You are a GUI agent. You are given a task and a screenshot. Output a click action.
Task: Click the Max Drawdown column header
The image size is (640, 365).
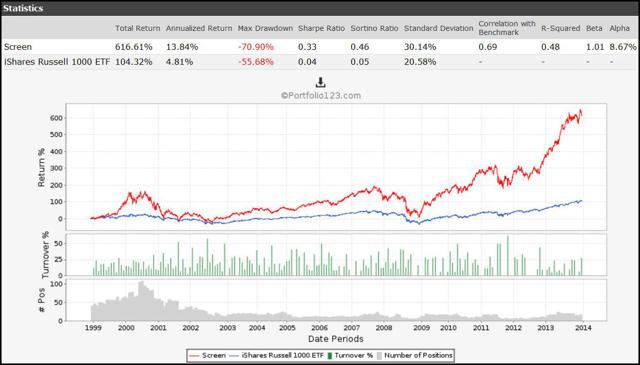(265, 29)
